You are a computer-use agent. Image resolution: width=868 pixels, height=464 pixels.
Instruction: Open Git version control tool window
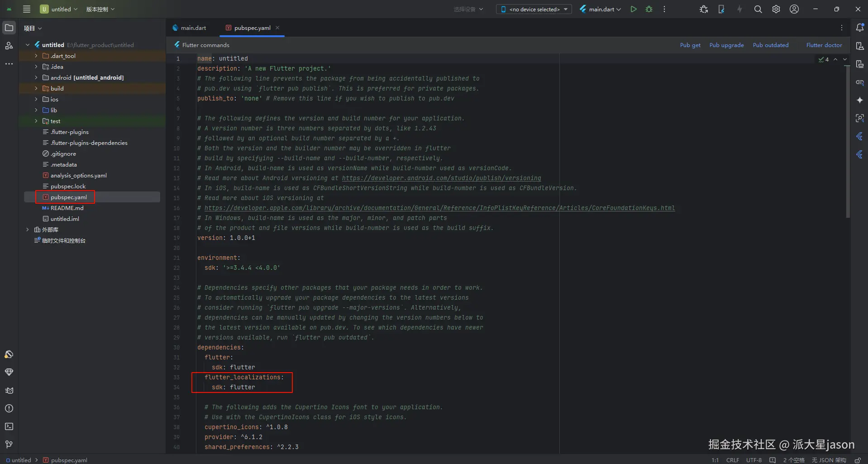pos(9,445)
